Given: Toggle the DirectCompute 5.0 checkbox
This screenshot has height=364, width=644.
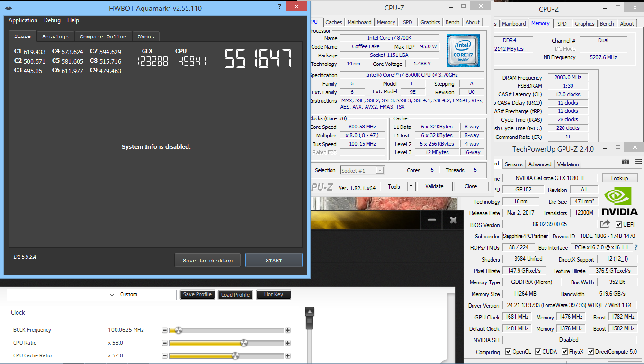Looking at the screenshot, I should [x=591, y=352].
